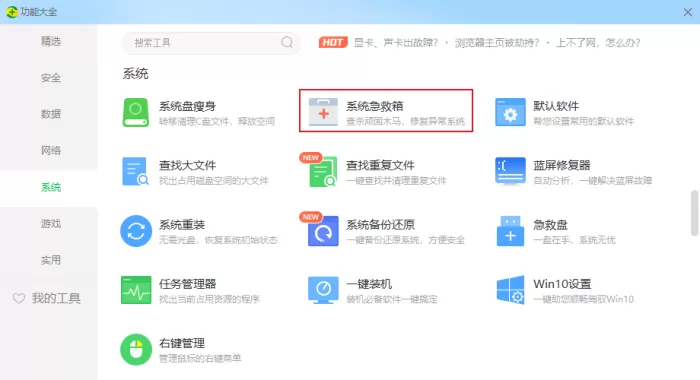Viewport: 700px width, 380px height.
Task: Launch the 一键装机 monitor icon
Action: (323, 290)
